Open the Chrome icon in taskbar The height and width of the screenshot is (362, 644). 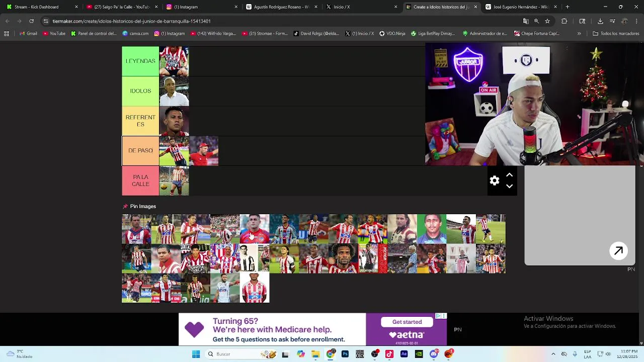pos(331,354)
